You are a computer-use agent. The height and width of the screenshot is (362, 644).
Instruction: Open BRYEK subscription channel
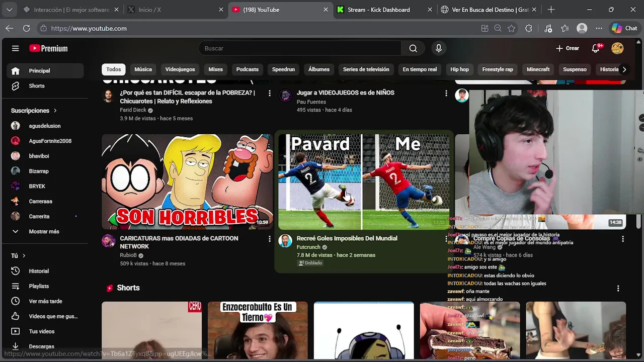[x=45, y=187]
